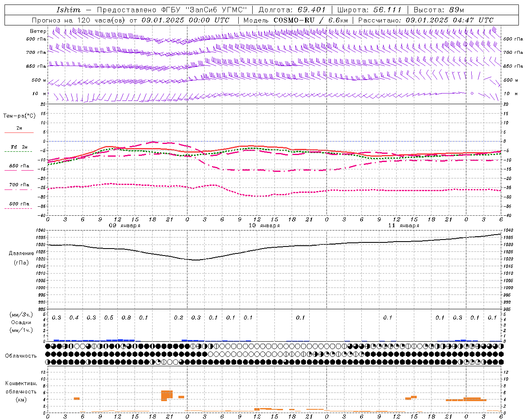This screenshot has width=525, height=420.
Task: Select the (мм/1ч.) precipitation unit label
Action: coord(21,330)
